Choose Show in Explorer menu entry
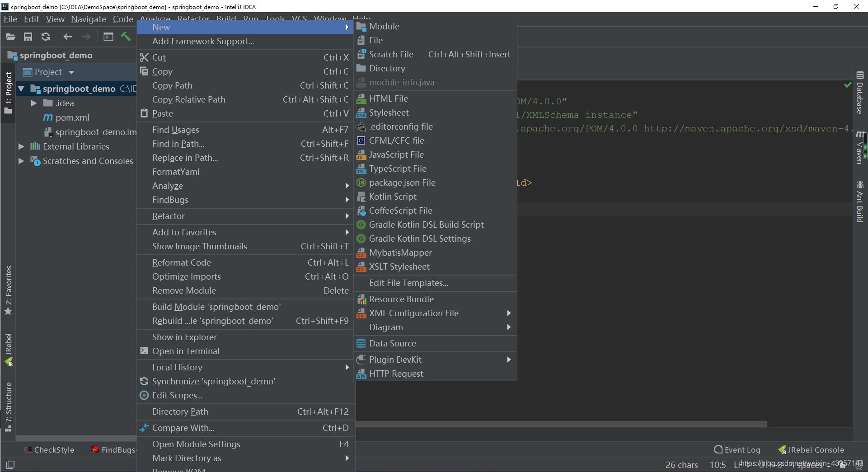The width and height of the screenshot is (868, 472). pos(245,337)
